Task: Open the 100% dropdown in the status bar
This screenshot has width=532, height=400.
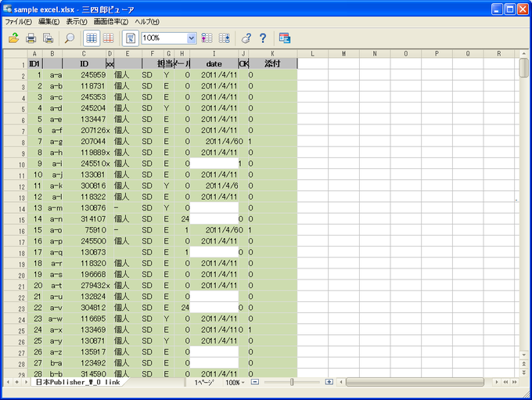Action: click(x=235, y=382)
